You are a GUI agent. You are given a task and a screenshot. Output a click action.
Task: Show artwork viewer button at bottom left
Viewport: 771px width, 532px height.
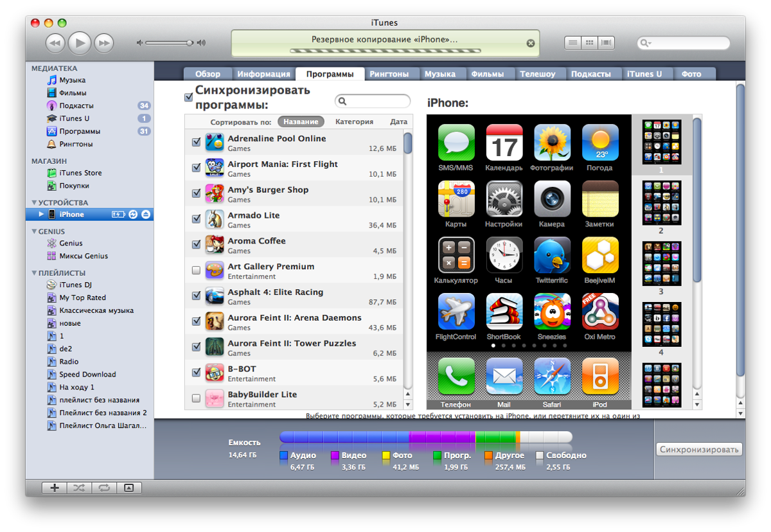128,488
